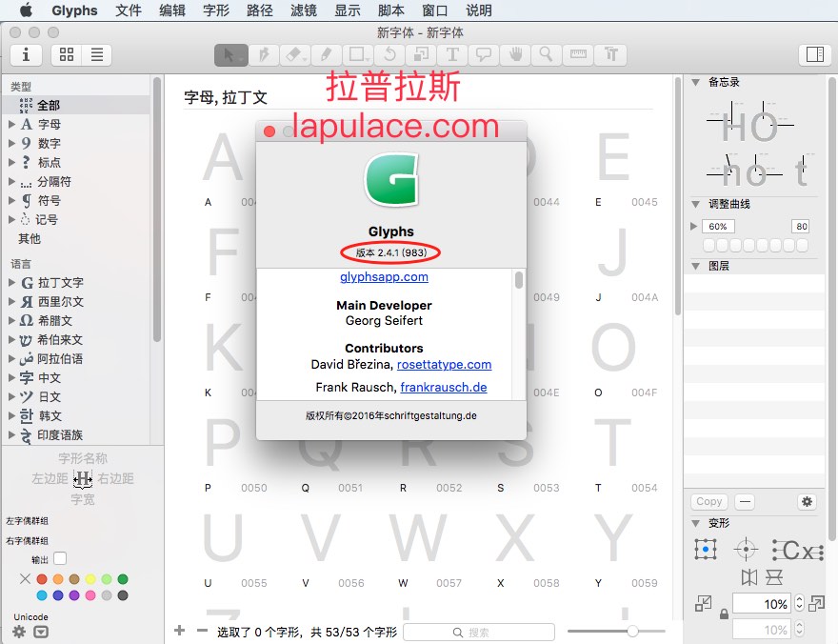This screenshot has width=838, height=644.
Task: Switch to list view of glyphs
Action: [97, 55]
